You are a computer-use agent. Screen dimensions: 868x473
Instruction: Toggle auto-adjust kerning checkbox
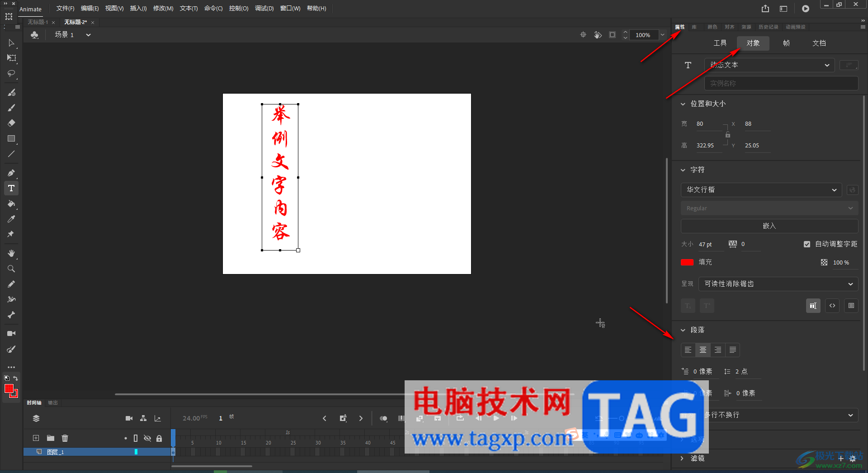807,244
